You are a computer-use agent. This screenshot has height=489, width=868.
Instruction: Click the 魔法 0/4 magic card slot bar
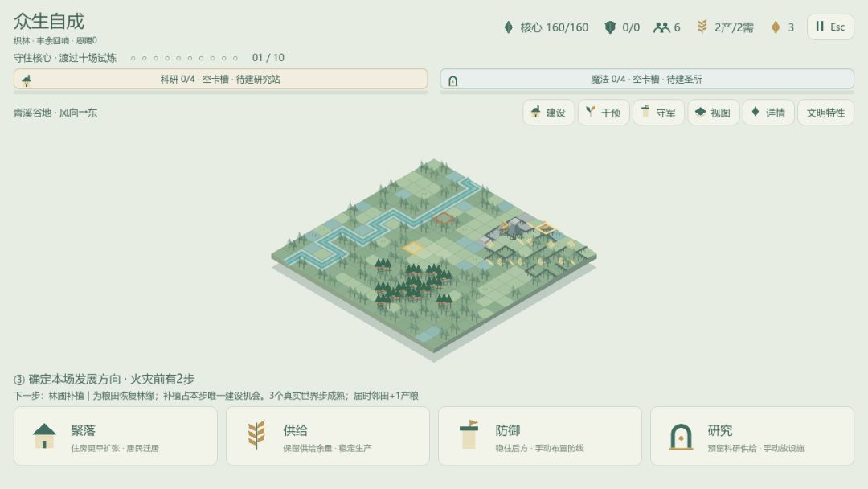[x=646, y=79]
